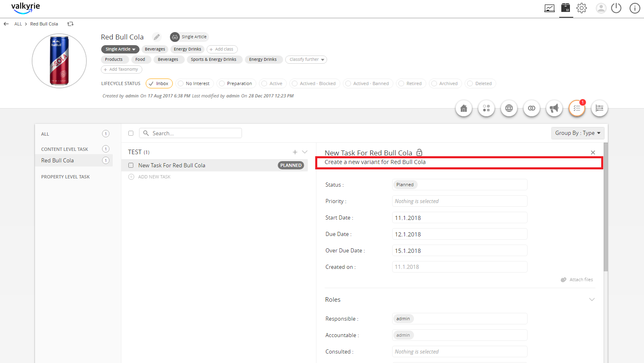Select the Archived lifecycle status
The width and height of the screenshot is (644, 363).
pyautogui.click(x=445, y=83)
